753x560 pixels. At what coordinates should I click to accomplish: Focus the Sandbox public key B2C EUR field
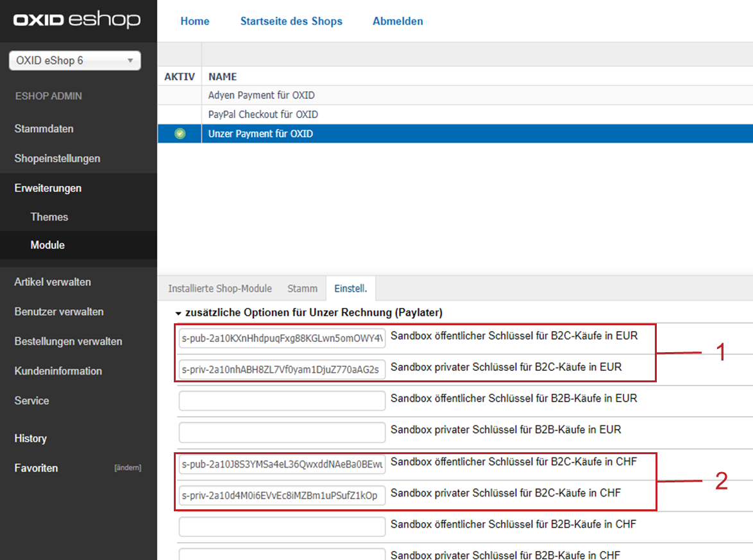coord(282,338)
